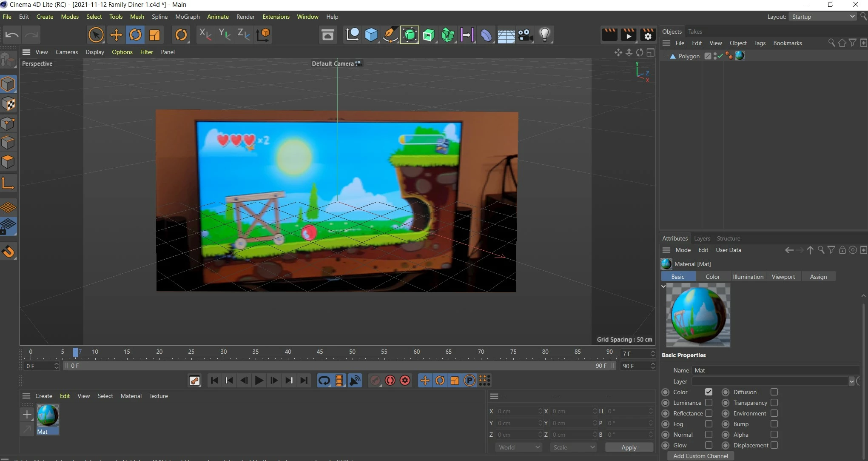868x461 pixels.
Task: Switch to the Illumination tab
Action: coord(748,277)
